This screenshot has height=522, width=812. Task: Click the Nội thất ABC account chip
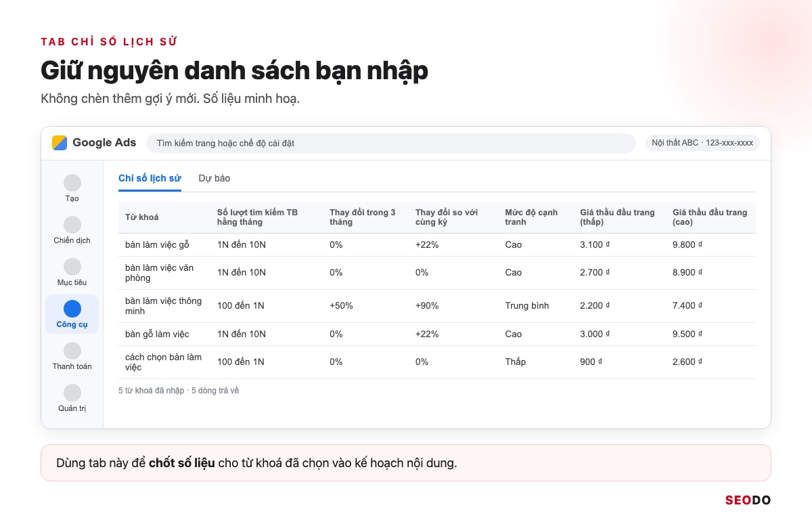click(x=702, y=143)
